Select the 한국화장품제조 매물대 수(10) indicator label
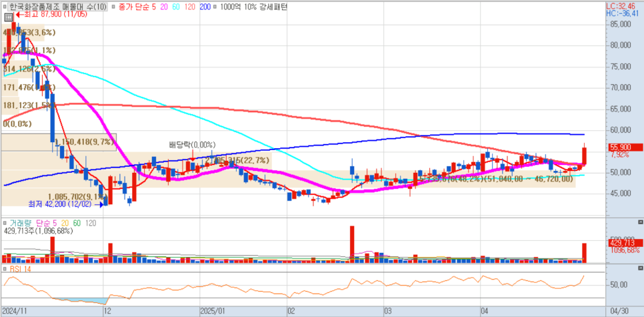The height and width of the screenshot is (317, 644). point(57,6)
